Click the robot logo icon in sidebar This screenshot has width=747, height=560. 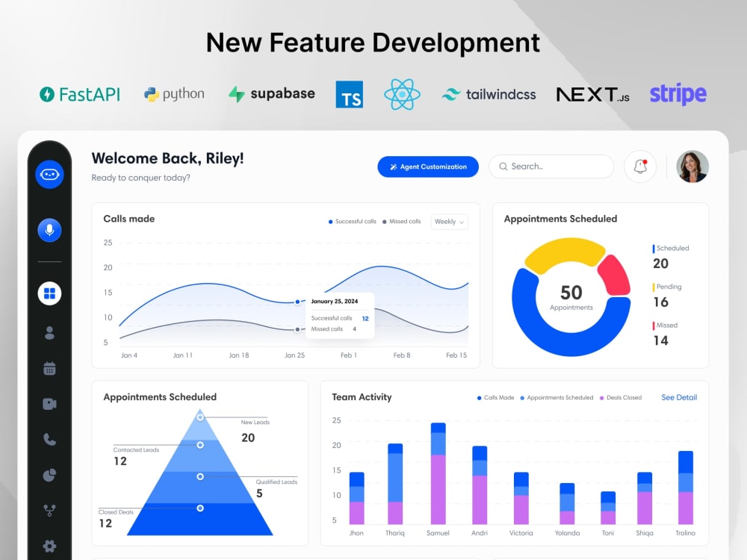[49, 174]
